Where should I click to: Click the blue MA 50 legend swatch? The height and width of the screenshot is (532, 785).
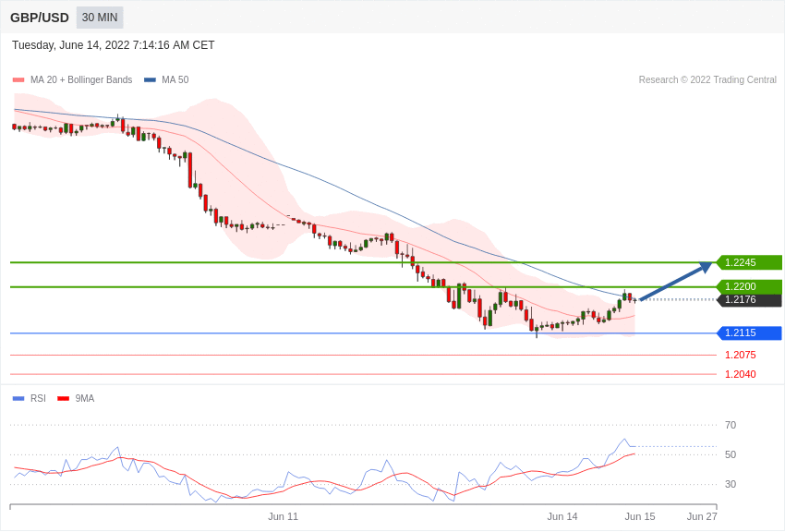(151, 79)
